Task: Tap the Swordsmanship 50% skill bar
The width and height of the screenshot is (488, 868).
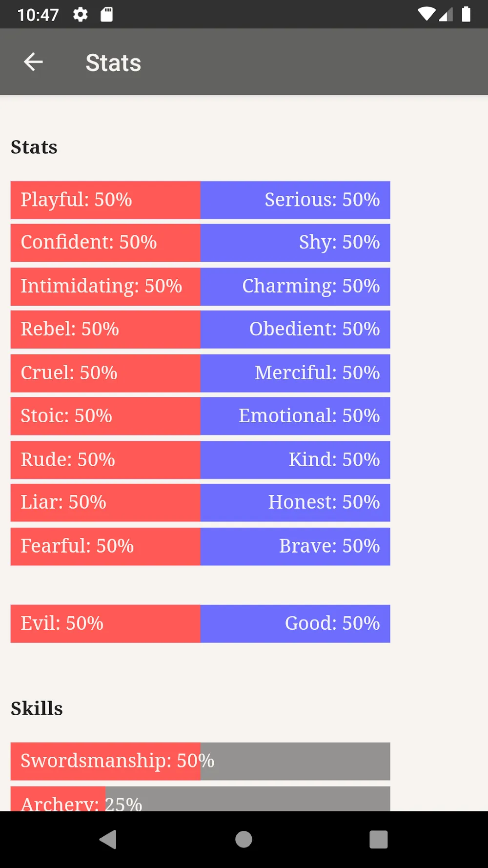Action: [201, 762]
